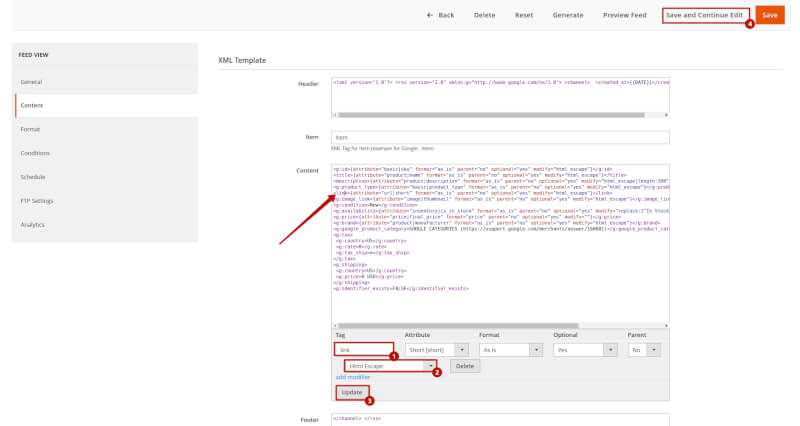The image size is (800, 426).
Task: Go to the Conditions section
Action: pyautogui.click(x=35, y=153)
